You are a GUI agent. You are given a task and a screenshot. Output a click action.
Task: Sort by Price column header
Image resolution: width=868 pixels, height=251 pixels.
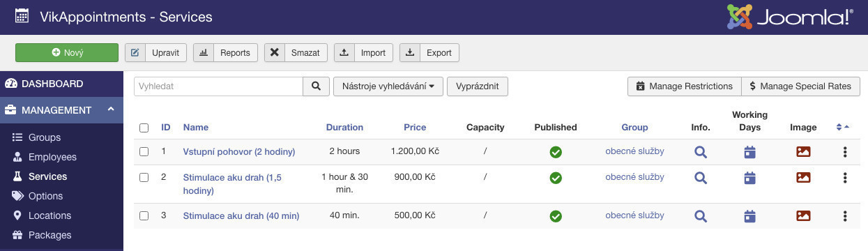(x=415, y=128)
